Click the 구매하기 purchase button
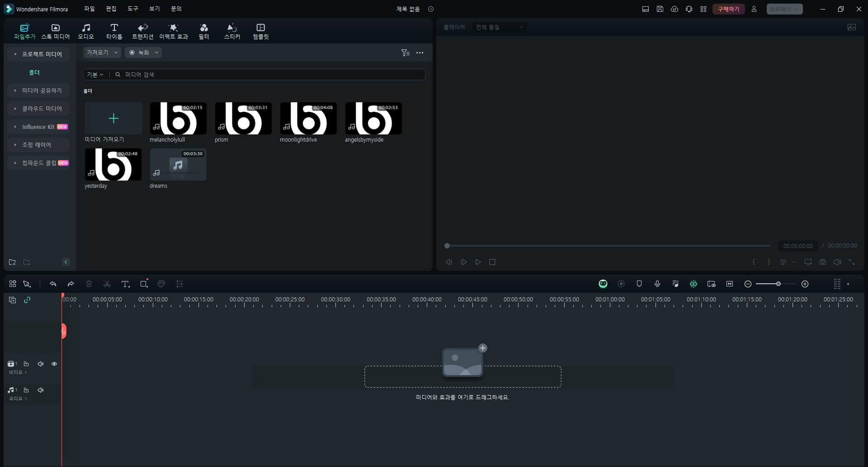The image size is (868, 467). 728,9
